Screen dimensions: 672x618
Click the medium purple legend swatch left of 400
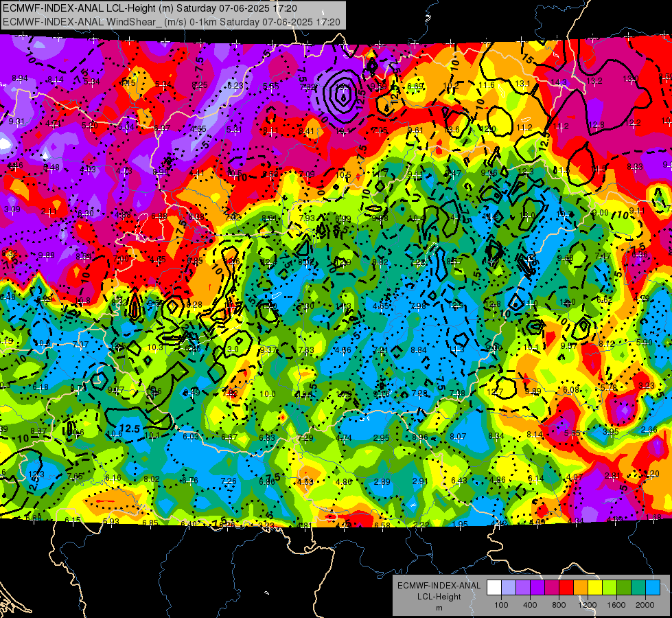[523, 588]
